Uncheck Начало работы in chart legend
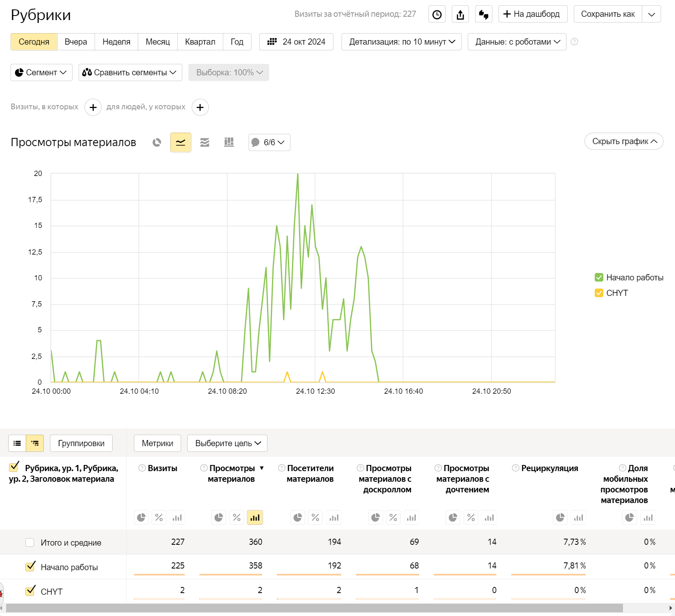 (599, 278)
